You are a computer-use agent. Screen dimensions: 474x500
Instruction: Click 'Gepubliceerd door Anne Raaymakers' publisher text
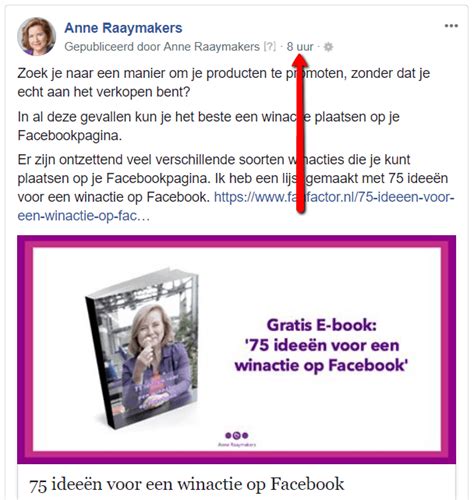point(162,47)
